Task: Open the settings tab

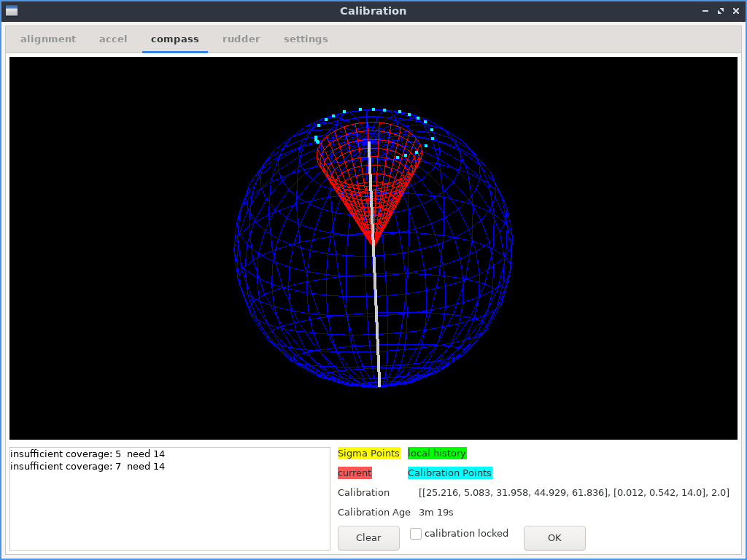Action: [306, 39]
